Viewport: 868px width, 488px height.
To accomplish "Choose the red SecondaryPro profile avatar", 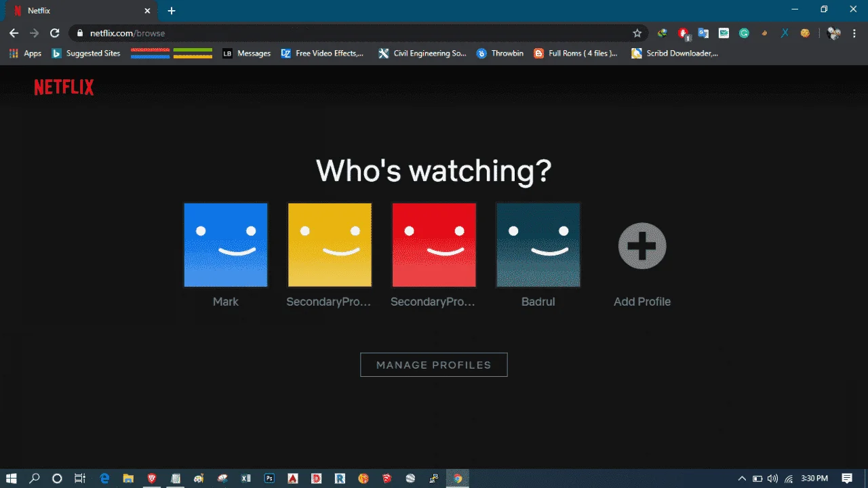I will pyautogui.click(x=434, y=245).
